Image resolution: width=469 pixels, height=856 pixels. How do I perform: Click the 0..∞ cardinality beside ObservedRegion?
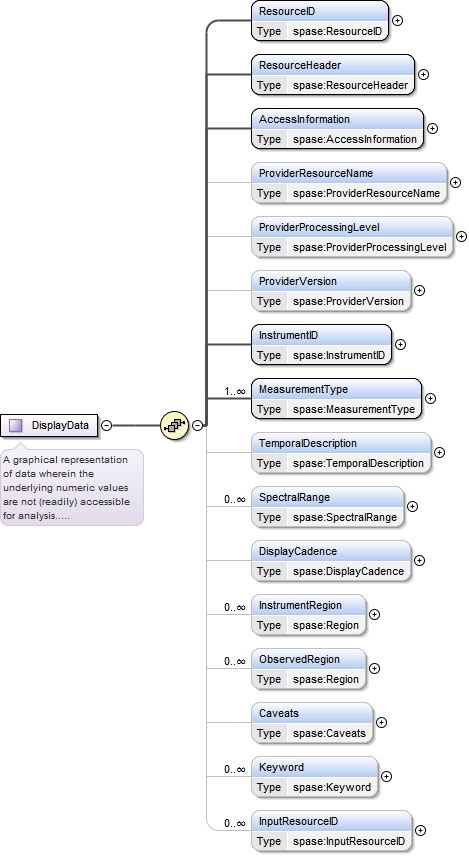[235, 662]
